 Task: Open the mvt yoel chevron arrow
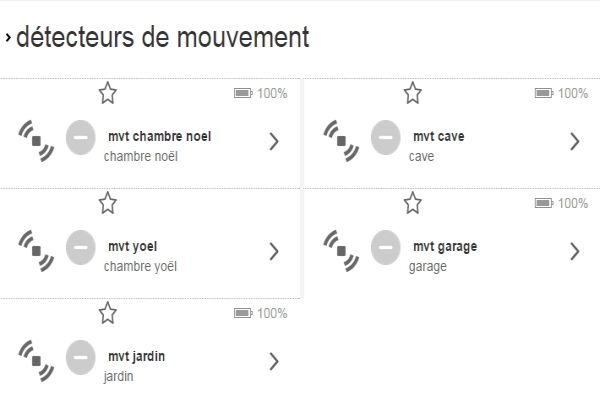(273, 251)
